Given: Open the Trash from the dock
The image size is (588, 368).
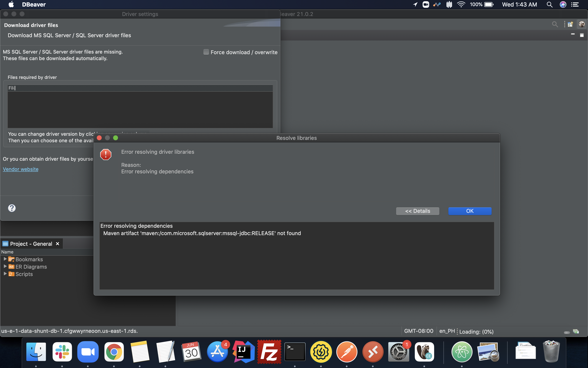Looking at the screenshot, I should tap(551, 352).
